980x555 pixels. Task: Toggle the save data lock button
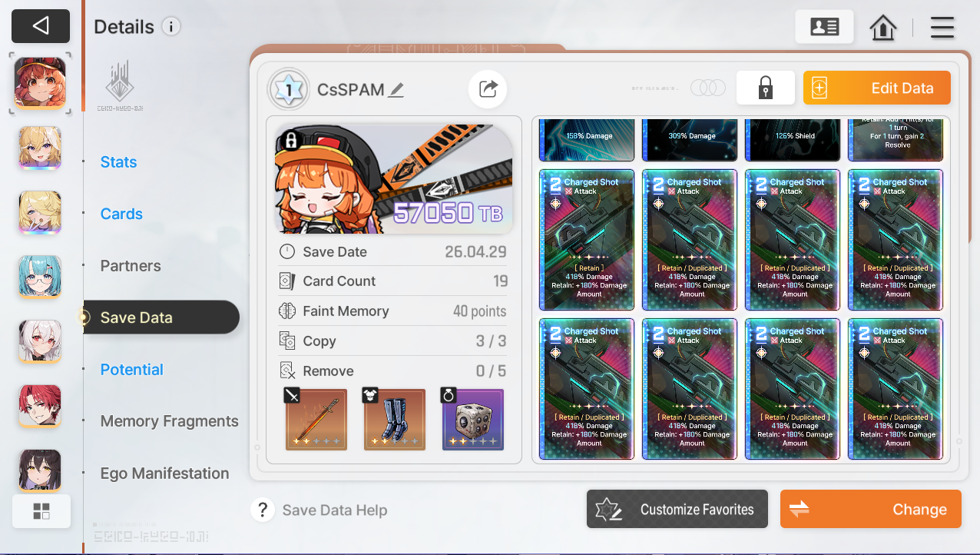coord(765,88)
